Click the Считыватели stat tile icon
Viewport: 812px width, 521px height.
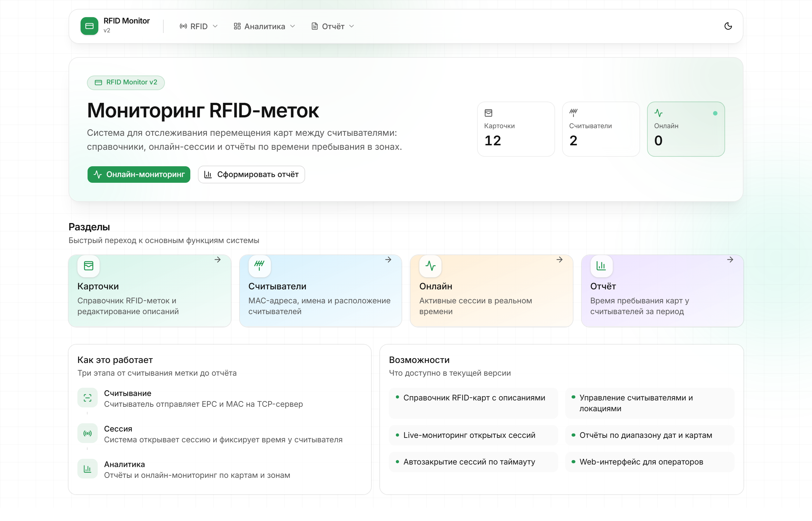click(573, 113)
